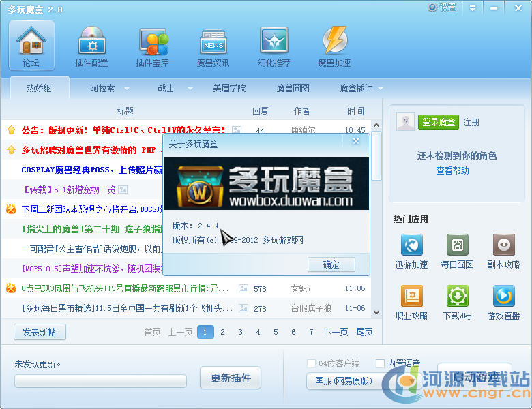The height and width of the screenshot is (409, 532).
Task: Click the update progress bar
Action: pos(100,381)
